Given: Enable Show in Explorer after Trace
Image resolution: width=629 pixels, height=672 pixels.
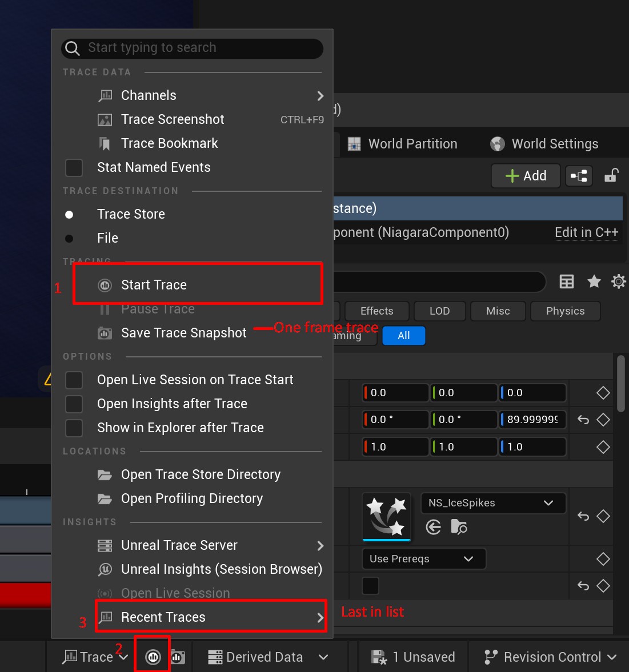Looking at the screenshot, I should point(74,428).
